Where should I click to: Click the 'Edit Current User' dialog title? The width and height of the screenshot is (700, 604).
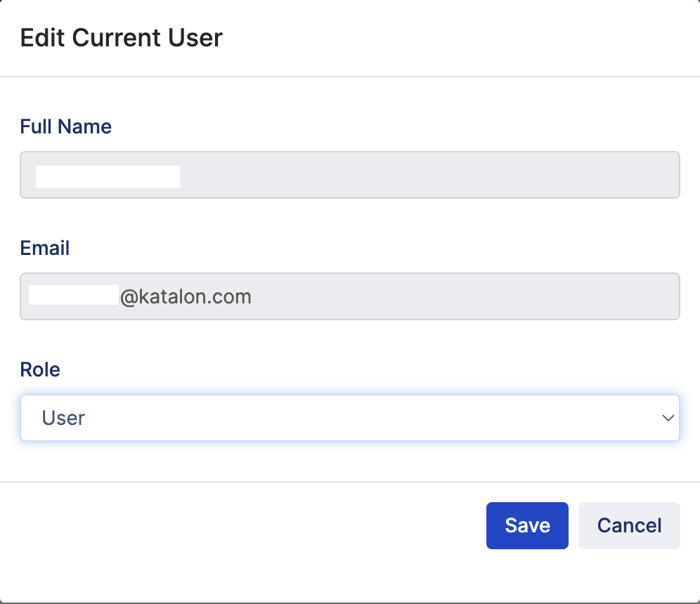click(x=121, y=37)
